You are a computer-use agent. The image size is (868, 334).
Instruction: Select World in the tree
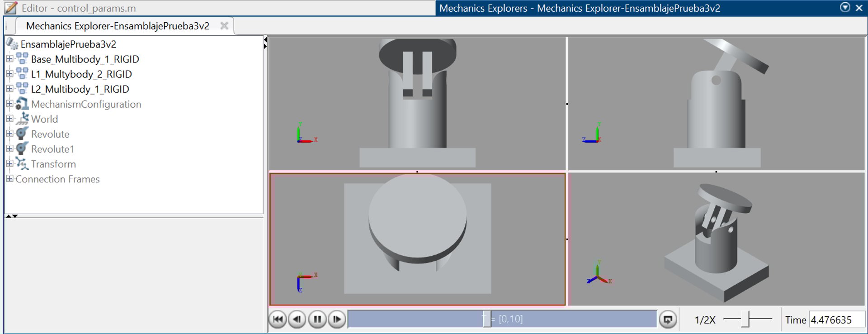point(44,119)
